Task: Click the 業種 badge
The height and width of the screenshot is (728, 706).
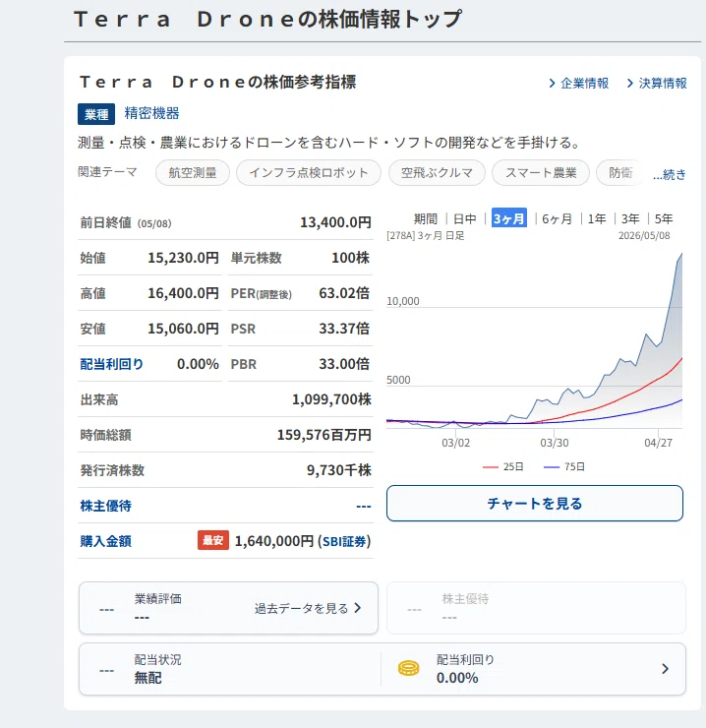Action: pyautogui.click(x=96, y=114)
